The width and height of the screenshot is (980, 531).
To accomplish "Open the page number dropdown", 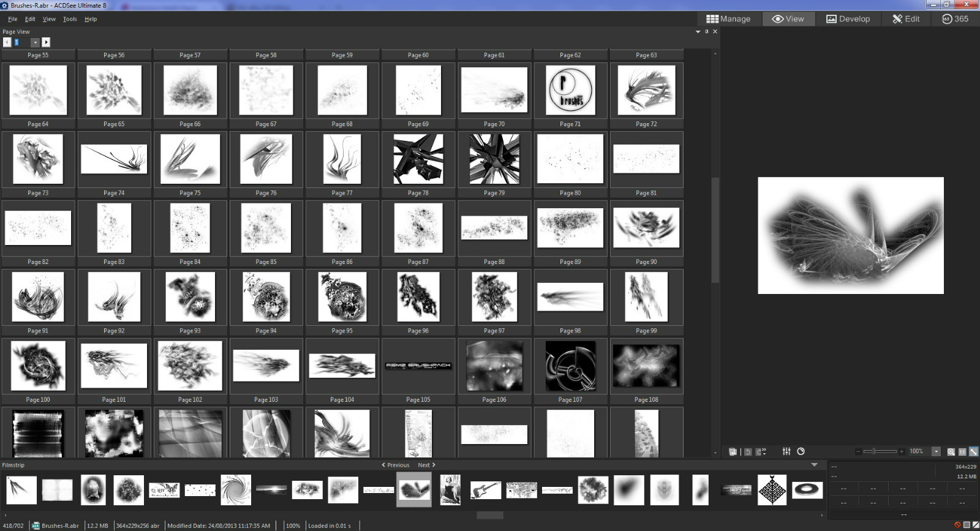I will [x=36, y=42].
